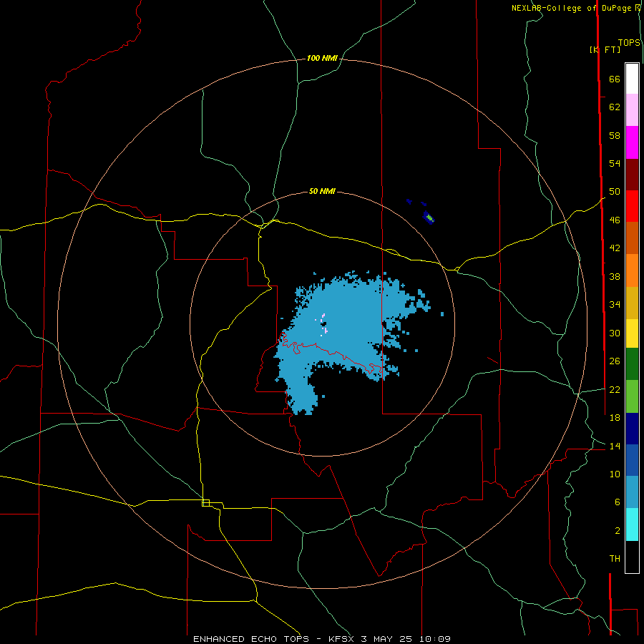This screenshot has width=644, height=644.
Task: Click the "TOPS" legend heading
Action: 629,43
